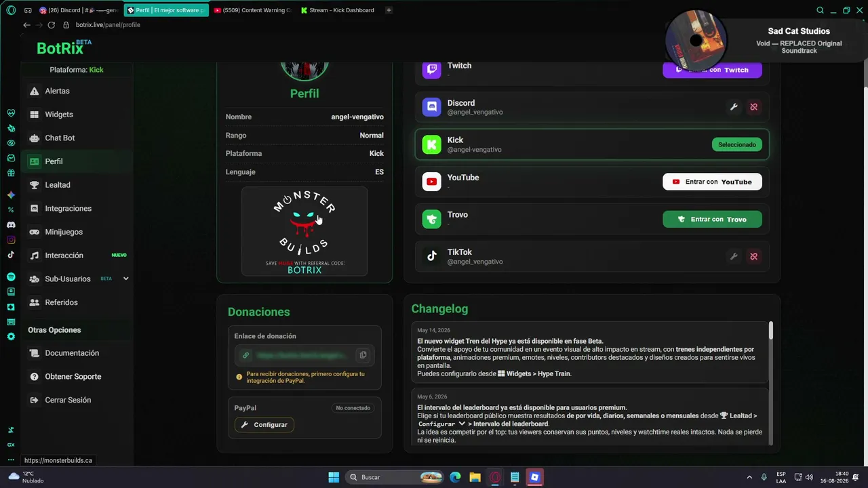Open Instagram in the Opera GX sidebar
This screenshot has width=868, height=488.
(x=11, y=240)
